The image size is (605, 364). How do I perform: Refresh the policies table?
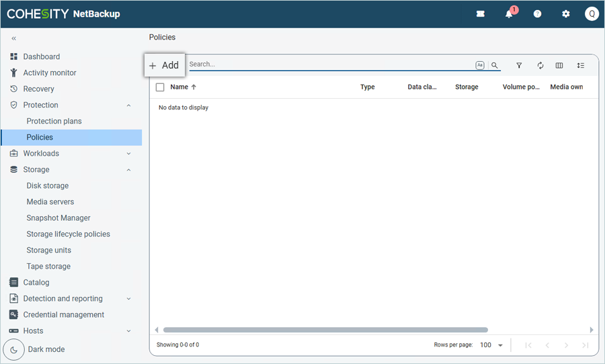[540, 66]
